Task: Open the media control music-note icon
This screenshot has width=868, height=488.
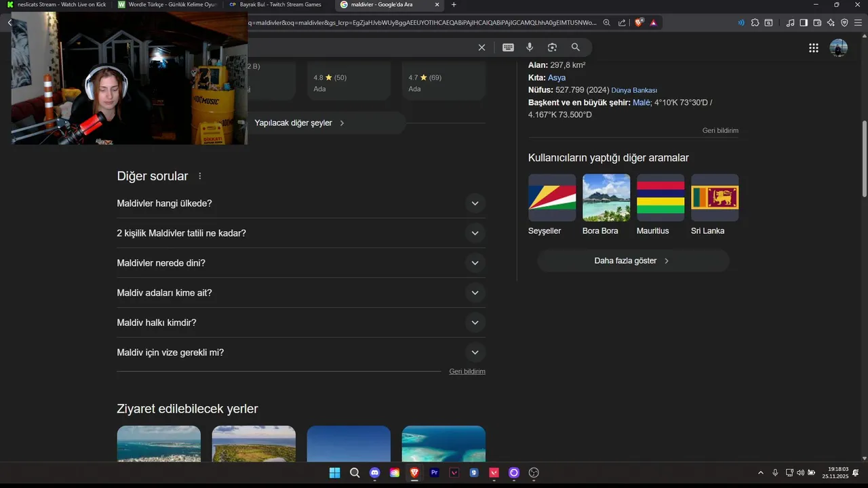Action: tap(790, 22)
